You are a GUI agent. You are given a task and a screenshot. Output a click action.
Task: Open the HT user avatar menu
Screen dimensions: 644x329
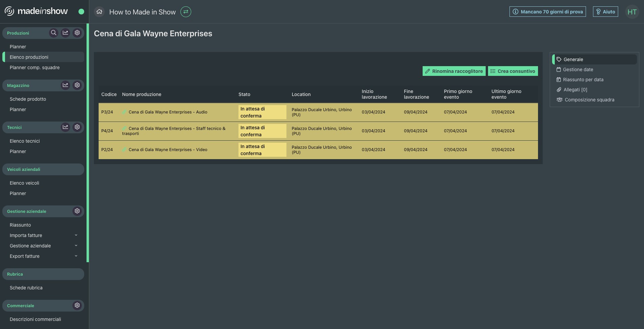(632, 12)
